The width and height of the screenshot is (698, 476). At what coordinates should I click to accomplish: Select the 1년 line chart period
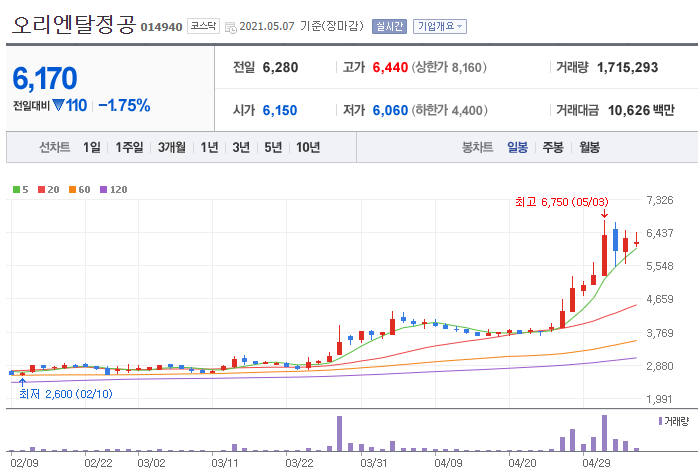(x=209, y=147)
